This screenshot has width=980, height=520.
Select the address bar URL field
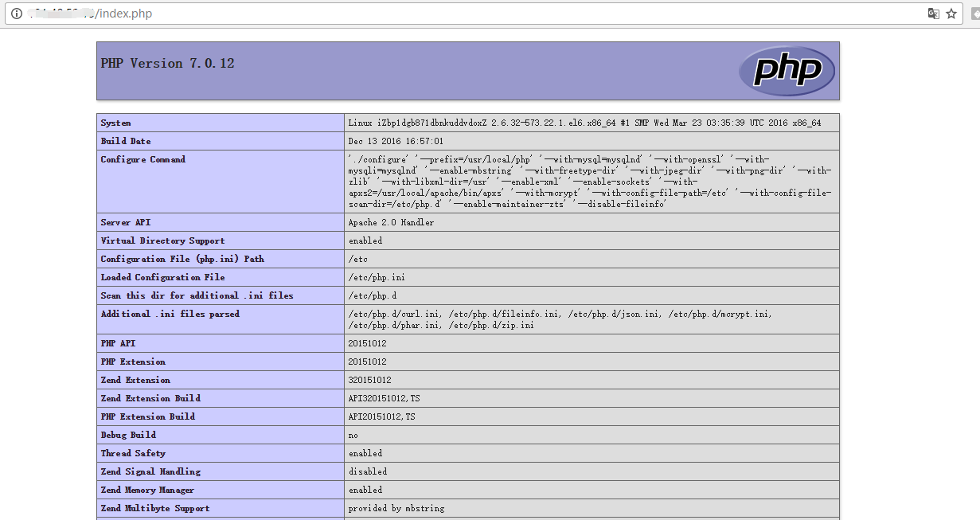(478, 14)
